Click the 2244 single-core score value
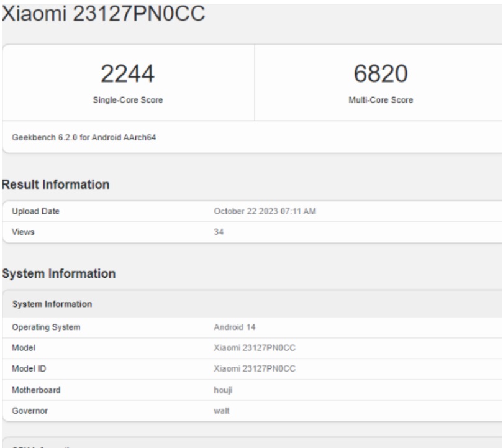 tap(128, 73)
